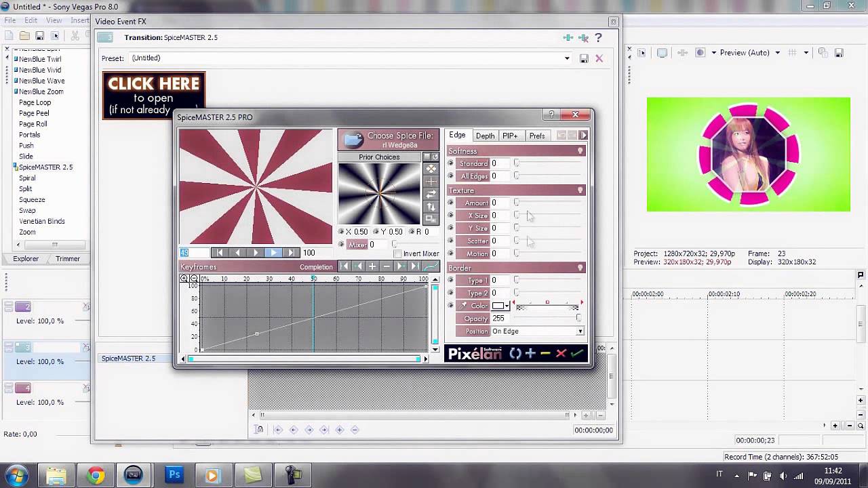The width and height of the screenshot is (868, 488).
Task: Jump to first keyframe in Keyframes bar
Action: coord(344,266)
